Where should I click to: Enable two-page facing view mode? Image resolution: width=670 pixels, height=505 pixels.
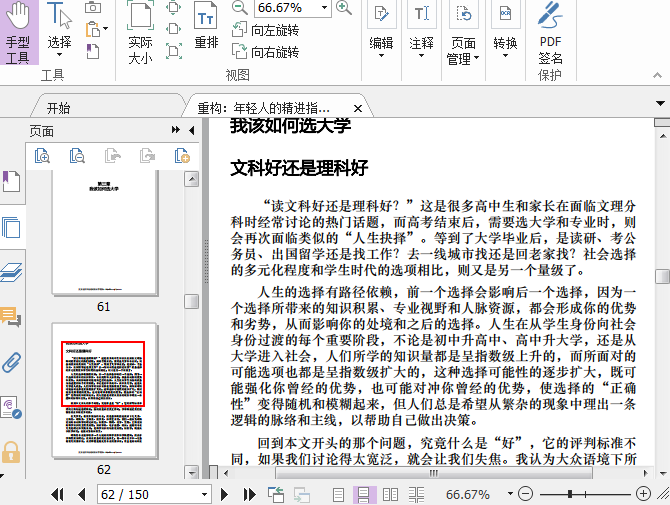click(390, 495)
